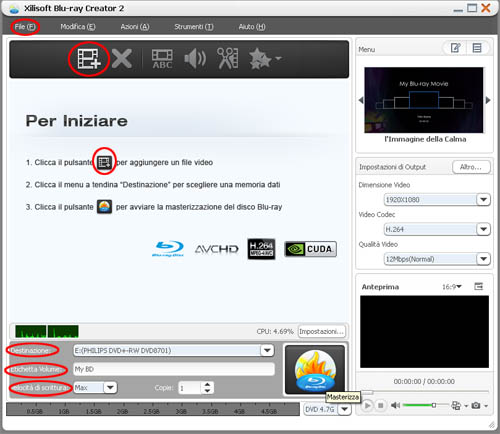500x434 pixels.
Task: Click the l'Immagine della Calma template name
Action: click(x=425, y=139)
